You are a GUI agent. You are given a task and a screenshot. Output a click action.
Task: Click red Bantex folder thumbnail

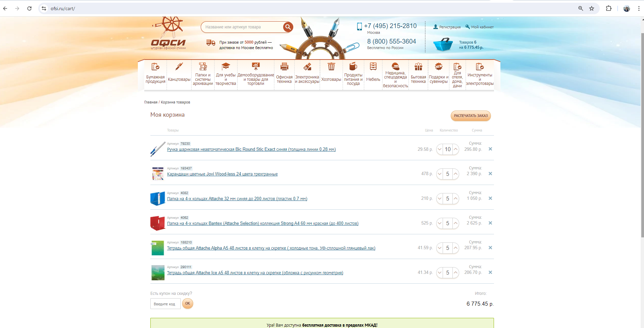click(x=158, y=223)
